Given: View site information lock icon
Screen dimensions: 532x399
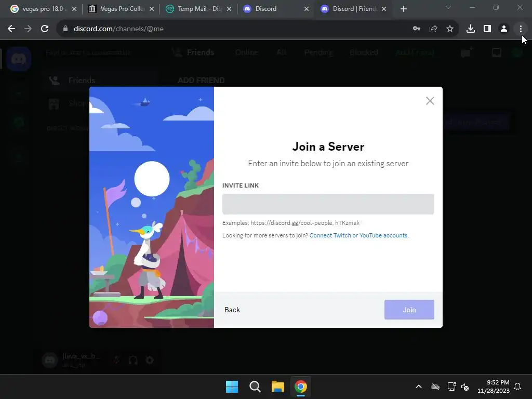Looking at the screenshot, I should (x=65, y=29).
